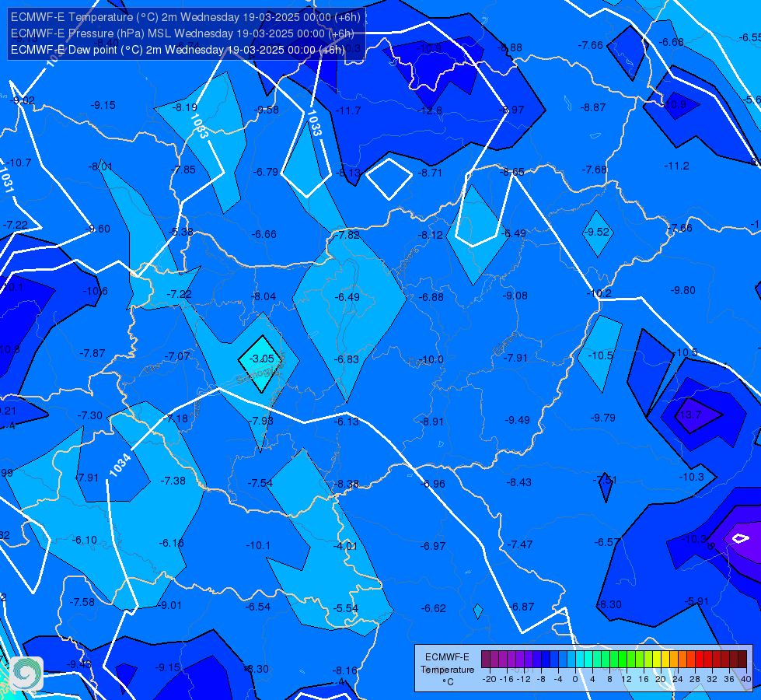The height and width of the screenshot is (700, 761).
Task: Select the -6.83 temperature reading
Action: click(347, 359)
